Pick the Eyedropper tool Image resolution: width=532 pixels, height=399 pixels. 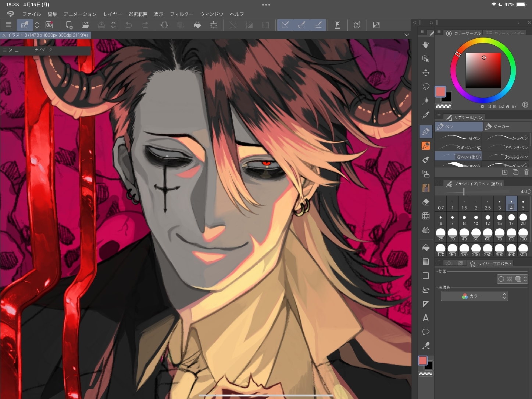[x=426, y=115]
